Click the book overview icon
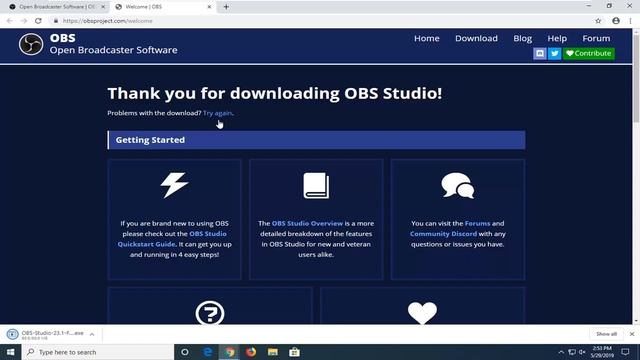The height and width of the screenshot is (360, 640). click(x=316, y=186)
